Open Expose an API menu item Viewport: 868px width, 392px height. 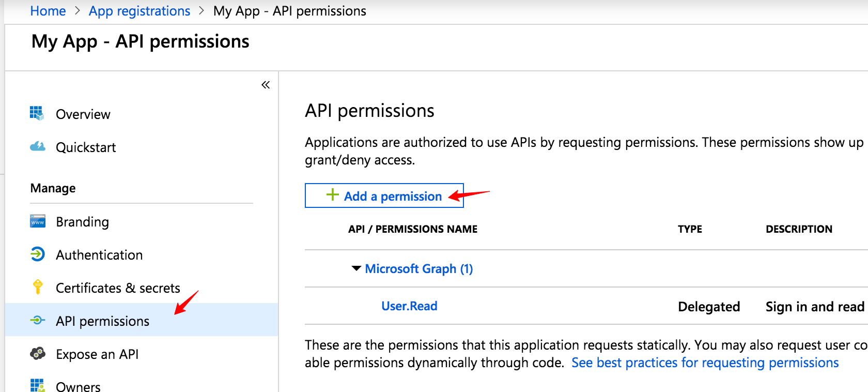97,354
